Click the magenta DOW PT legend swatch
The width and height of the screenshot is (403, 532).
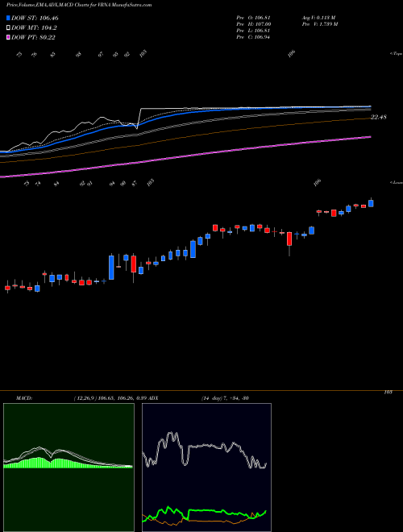9,37
